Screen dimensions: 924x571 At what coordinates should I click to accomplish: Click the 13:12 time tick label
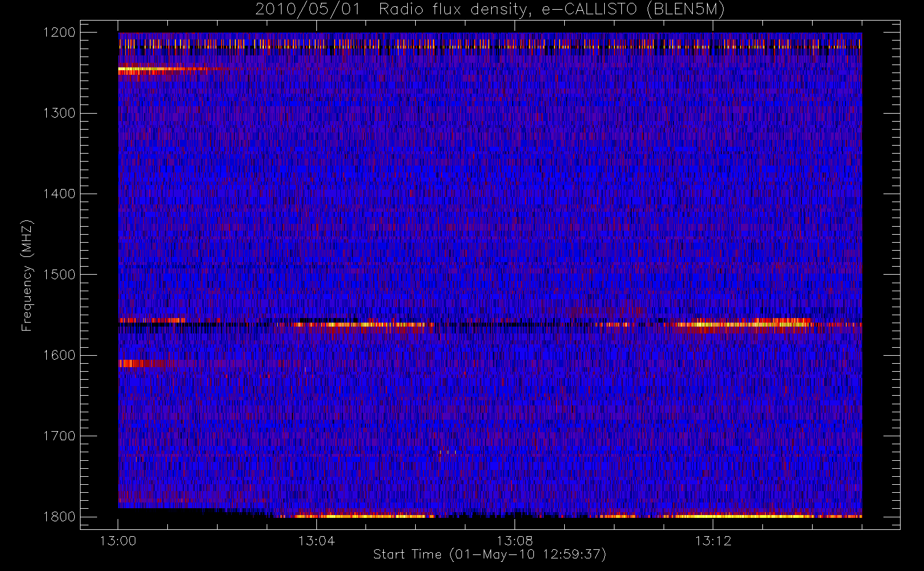point(713,541)
